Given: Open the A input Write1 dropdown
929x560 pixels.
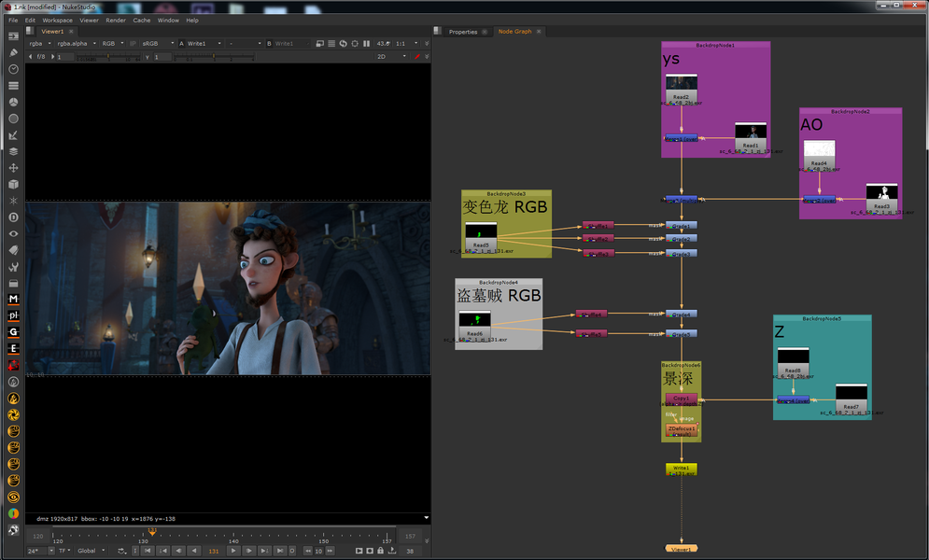Looking at the screenshot, I should (204, 43).
